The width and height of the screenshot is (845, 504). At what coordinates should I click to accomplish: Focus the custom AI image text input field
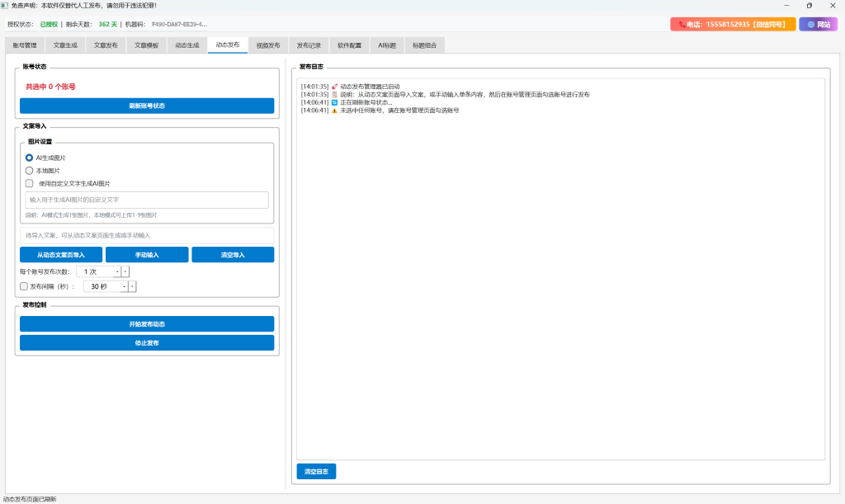click(x=147, y=200)
